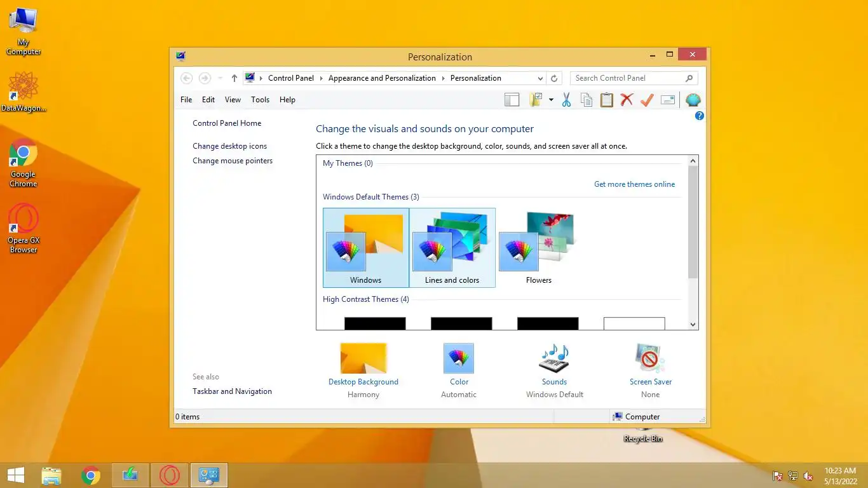Image resolution: width=868 pixels, height=488 pixels.
Task: Open Chrome from the taskbar
Action: 91,475
